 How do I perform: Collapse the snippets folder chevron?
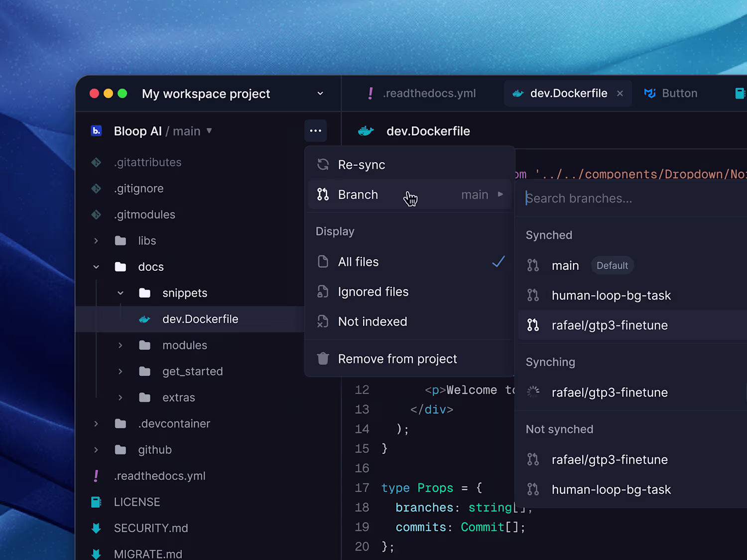tap(120, 293)
